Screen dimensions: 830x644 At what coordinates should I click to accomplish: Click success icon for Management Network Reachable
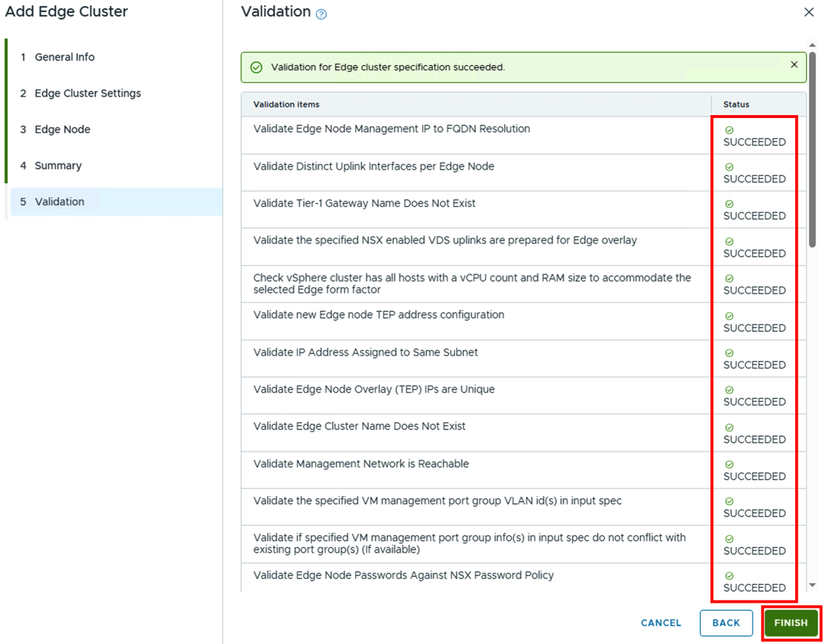point(729,465)
